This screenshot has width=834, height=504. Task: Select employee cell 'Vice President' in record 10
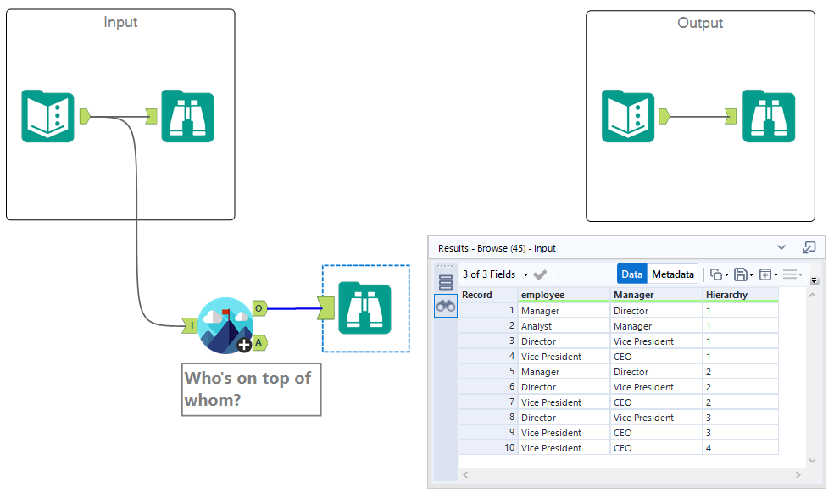(564, 448)
